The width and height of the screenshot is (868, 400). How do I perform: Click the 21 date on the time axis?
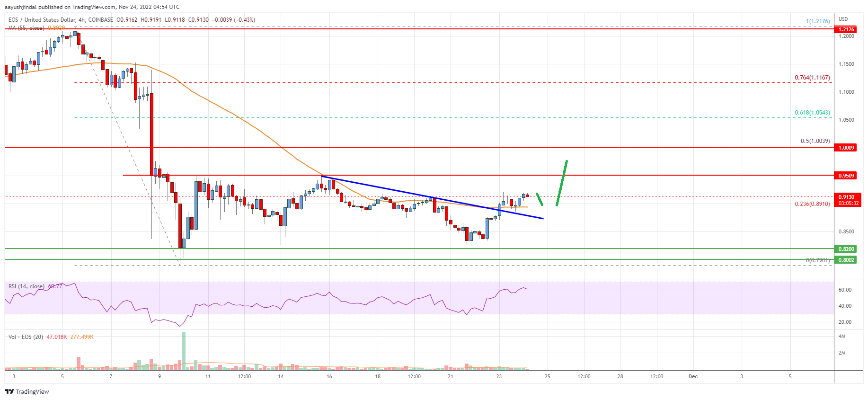451,377
